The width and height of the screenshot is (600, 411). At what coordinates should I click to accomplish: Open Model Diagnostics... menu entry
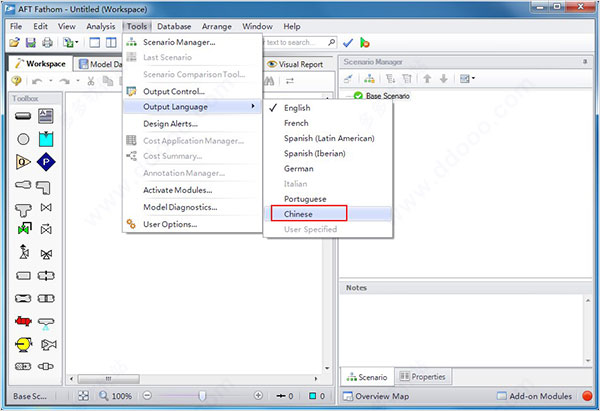pos(193,207)
